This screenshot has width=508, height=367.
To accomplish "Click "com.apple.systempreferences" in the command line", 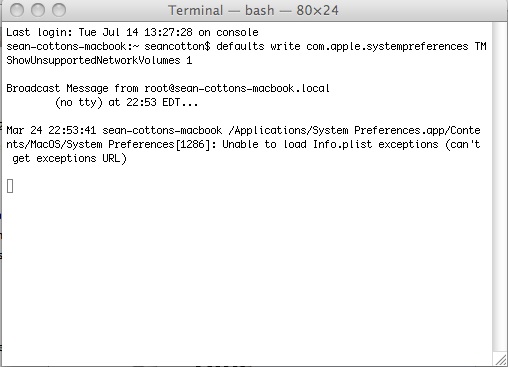I will [x=387, y=46].
